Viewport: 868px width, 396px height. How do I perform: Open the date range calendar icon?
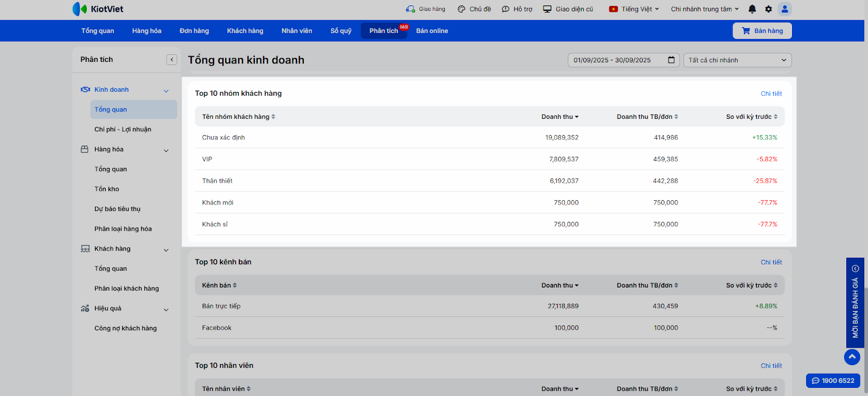671,60
